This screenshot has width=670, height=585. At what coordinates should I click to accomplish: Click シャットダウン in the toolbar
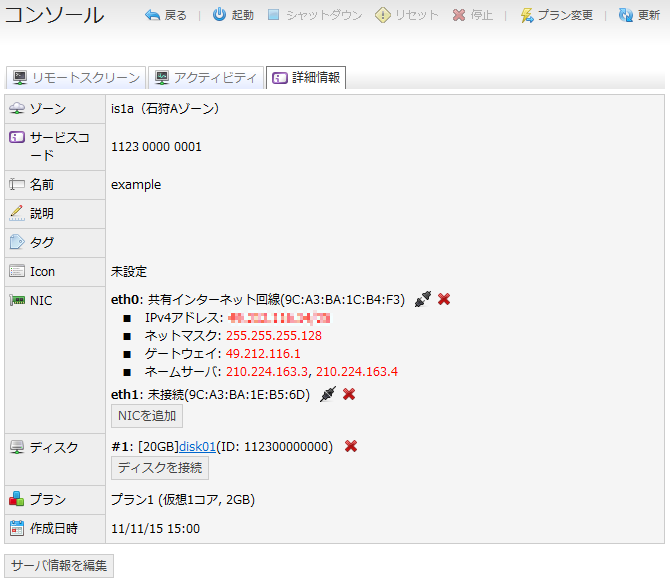[x=314, y=16]
